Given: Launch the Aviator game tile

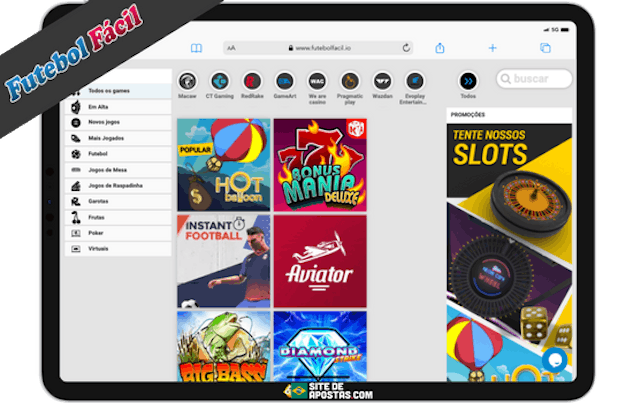Looking at the screenshot, I should [320, 261].
